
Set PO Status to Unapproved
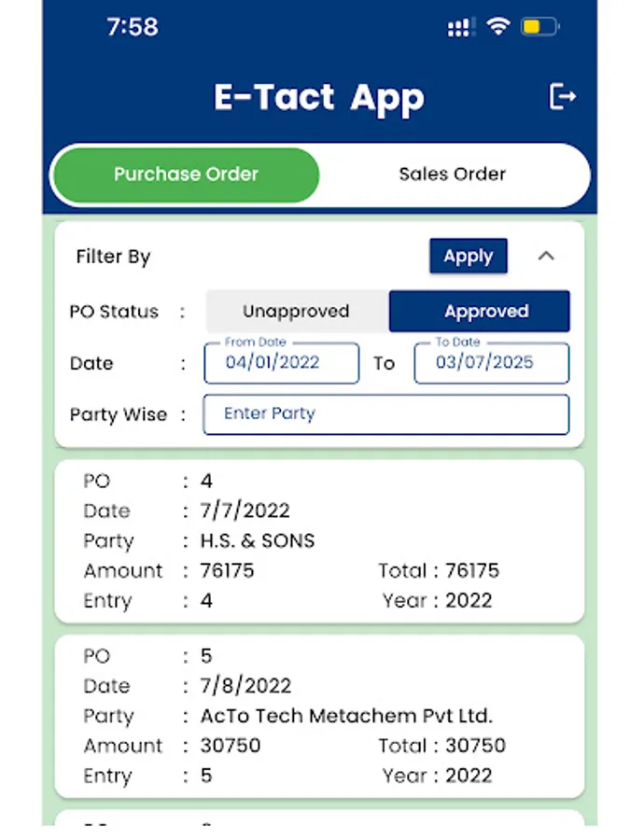[296, 312]
